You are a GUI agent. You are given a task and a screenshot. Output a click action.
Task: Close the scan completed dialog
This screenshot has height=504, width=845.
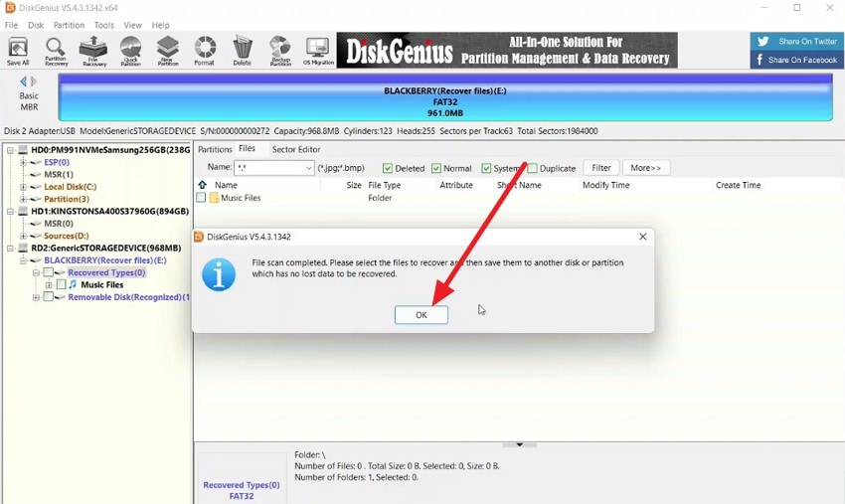pos(642,237)
